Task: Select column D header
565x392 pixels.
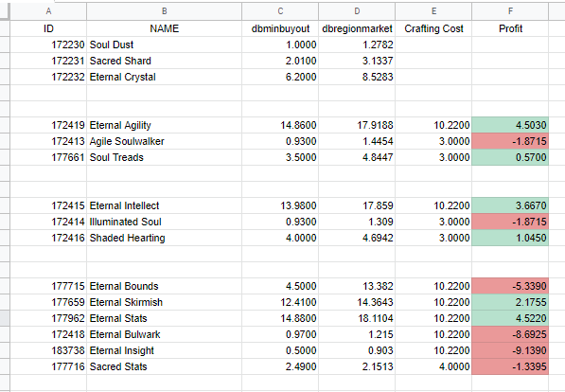Action: click(x=357, y=11)
